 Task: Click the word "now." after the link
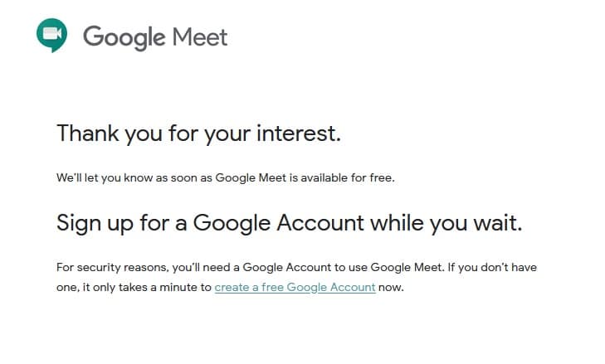click(x=391, y=288)
